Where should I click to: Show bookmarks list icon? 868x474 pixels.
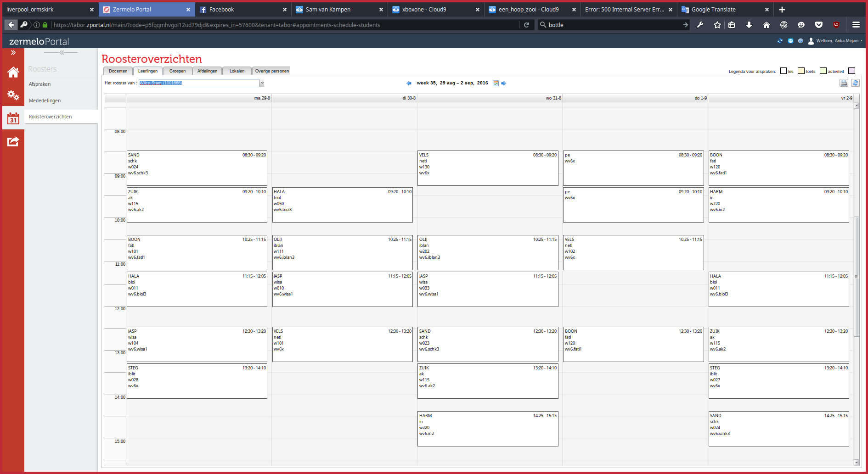(732, 25)
